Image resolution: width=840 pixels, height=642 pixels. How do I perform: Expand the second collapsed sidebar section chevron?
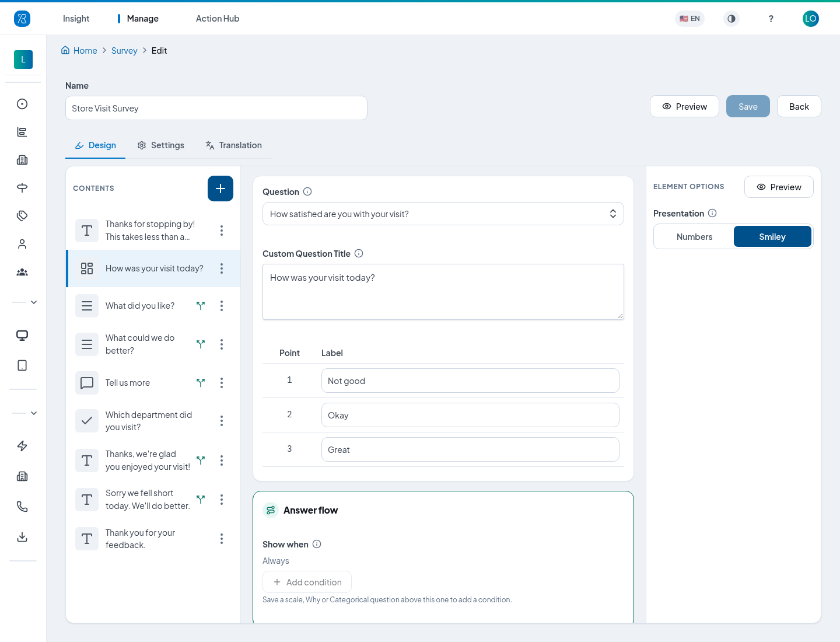coord(34,413)
